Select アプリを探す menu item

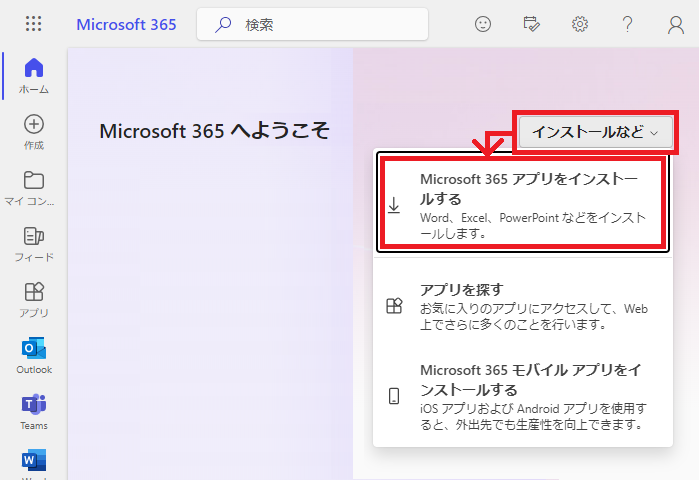tap(522, 307)
